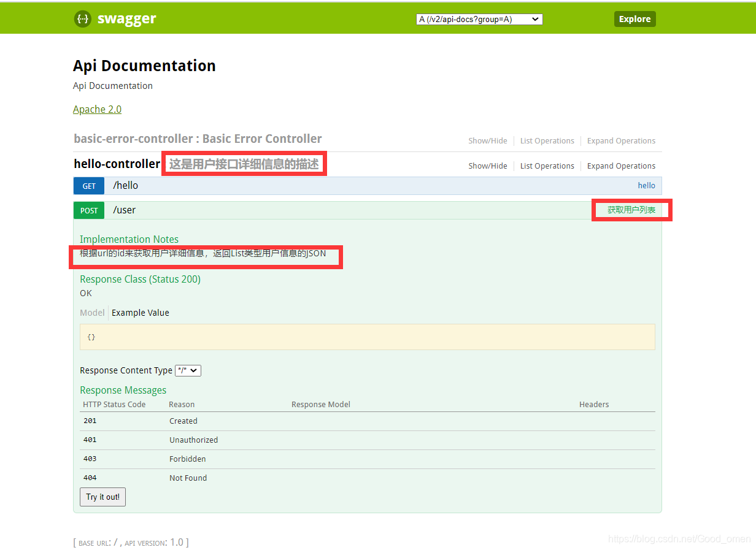Screen dimensions: 756x550
Task: Click the POST method badge
Action: click(x=89, y=210)
